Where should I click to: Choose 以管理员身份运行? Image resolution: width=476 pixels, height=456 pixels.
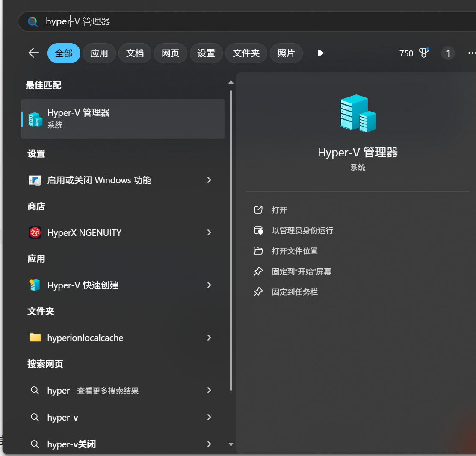coord(302,231)
